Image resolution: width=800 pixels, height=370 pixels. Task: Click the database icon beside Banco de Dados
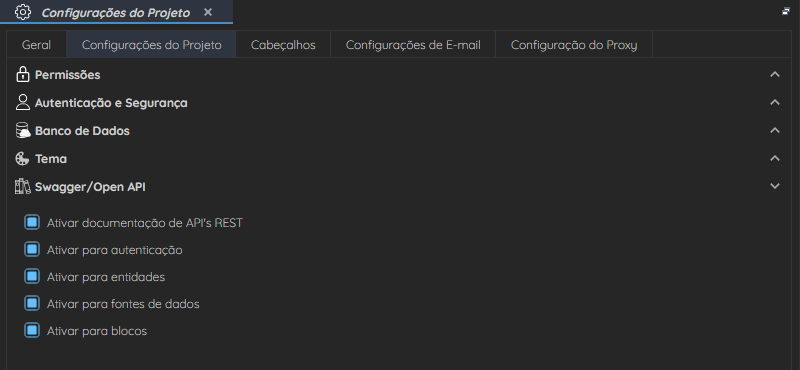[23, 131]
